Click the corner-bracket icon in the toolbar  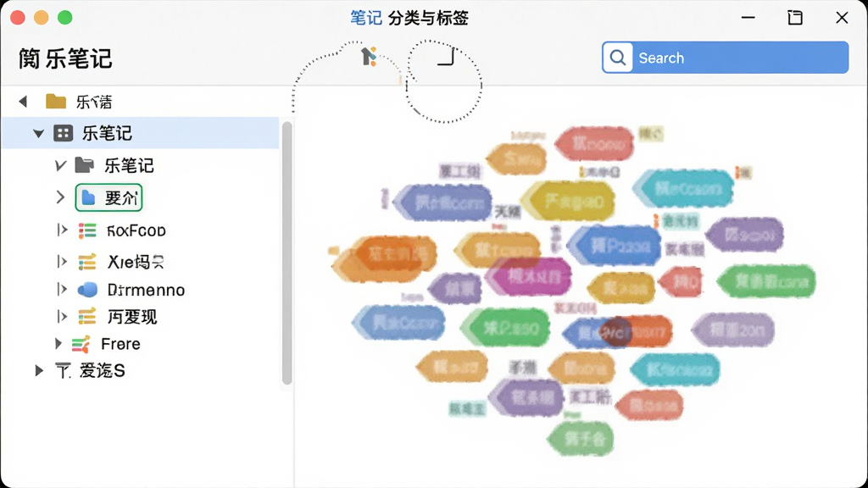pos(446,57)
